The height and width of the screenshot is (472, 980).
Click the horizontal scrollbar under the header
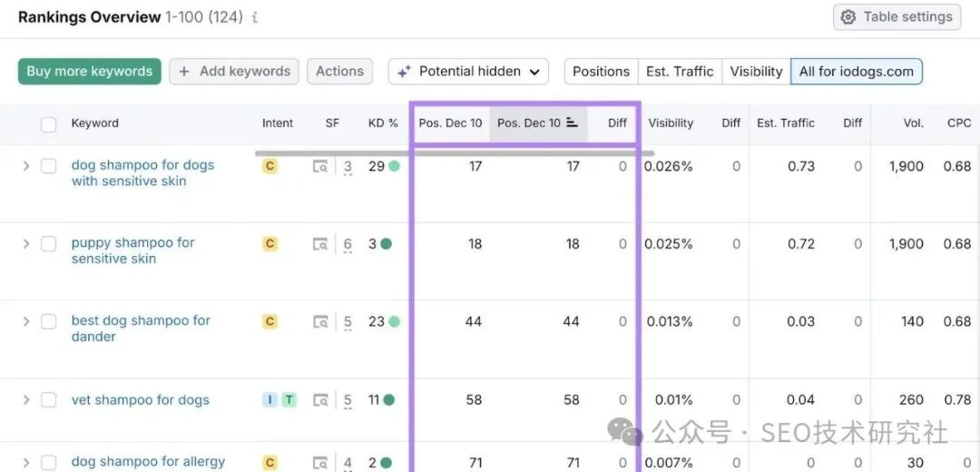[x=454, y=153]
